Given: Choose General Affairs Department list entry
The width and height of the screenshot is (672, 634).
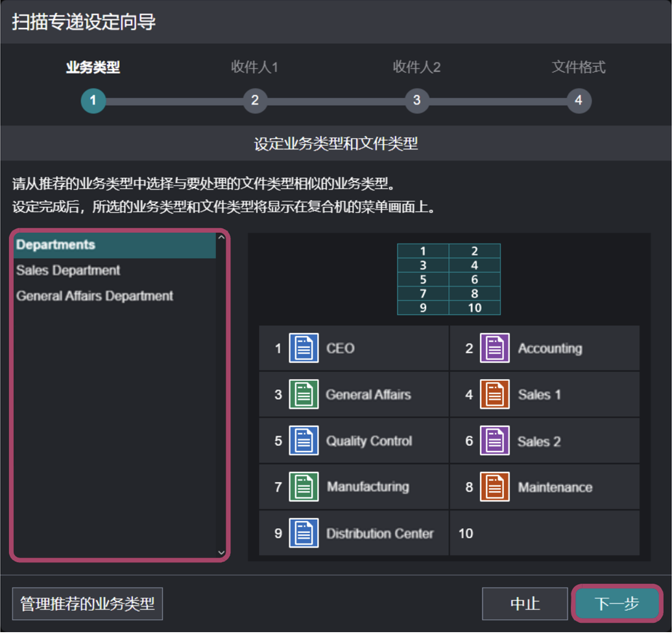Looking at the screenshot, I should coord(95,296).
